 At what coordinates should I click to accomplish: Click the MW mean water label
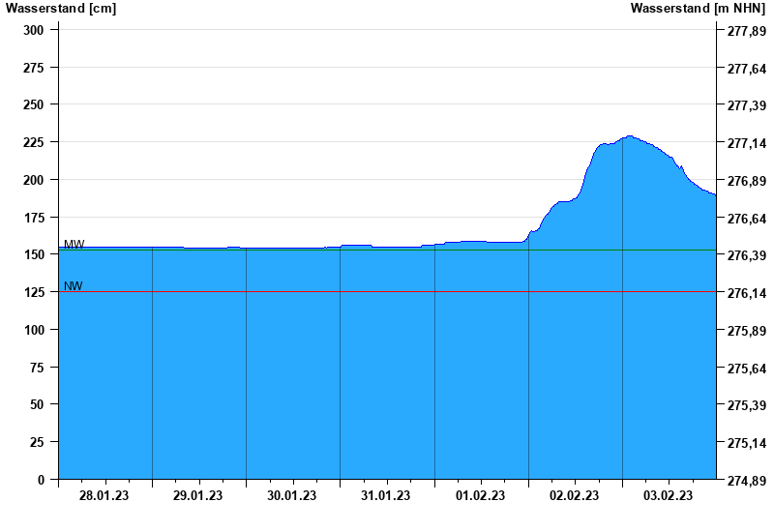point(74,245)
